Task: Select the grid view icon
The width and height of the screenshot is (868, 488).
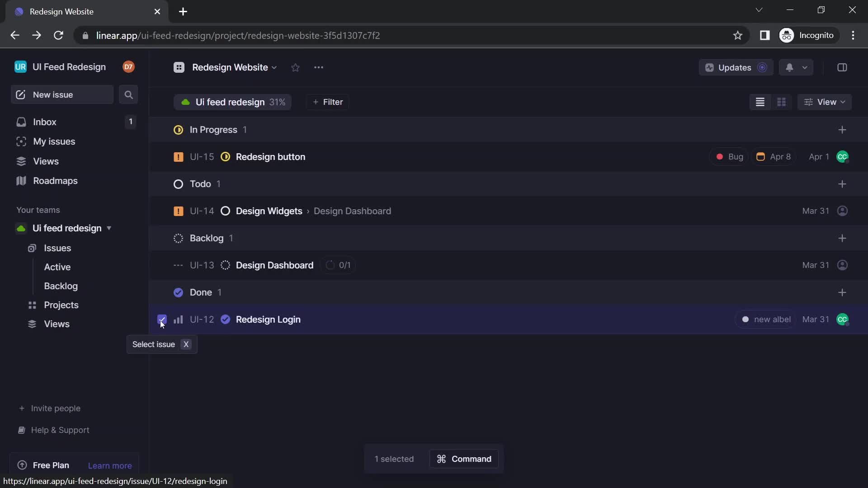Action: (x=782, y=102)
